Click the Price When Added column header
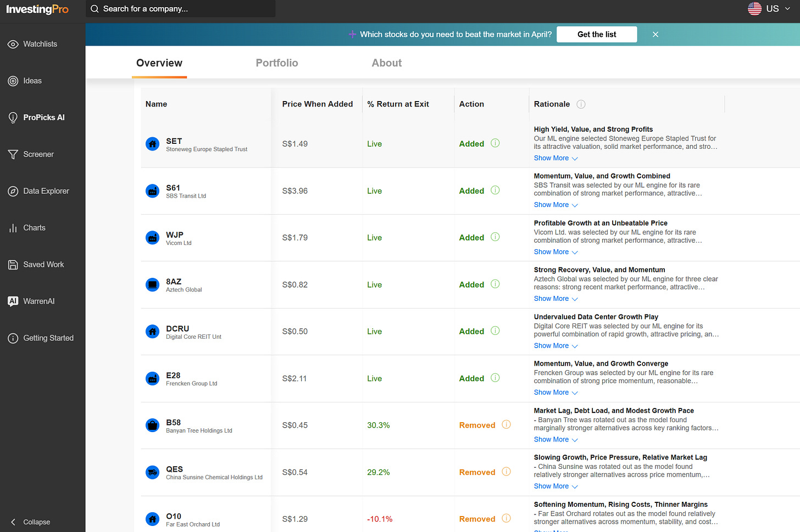 [318, 104]
